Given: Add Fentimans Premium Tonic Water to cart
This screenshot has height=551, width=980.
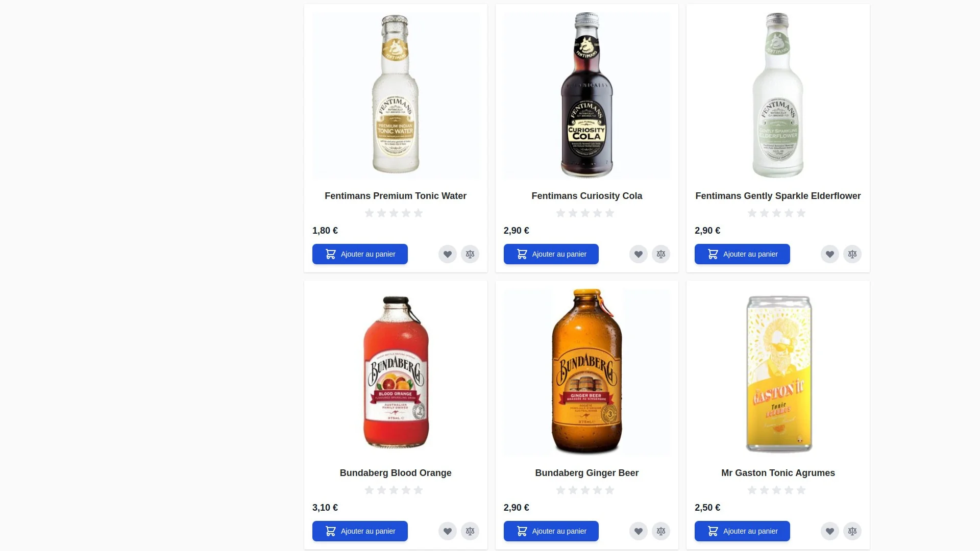Looking at the screenshot, I should pyautogui.click(x=360, y=254).
